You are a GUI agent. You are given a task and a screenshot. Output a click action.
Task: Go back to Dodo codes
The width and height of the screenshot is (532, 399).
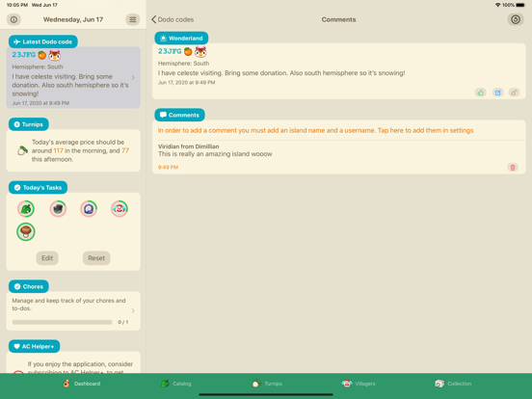[173, 19]
